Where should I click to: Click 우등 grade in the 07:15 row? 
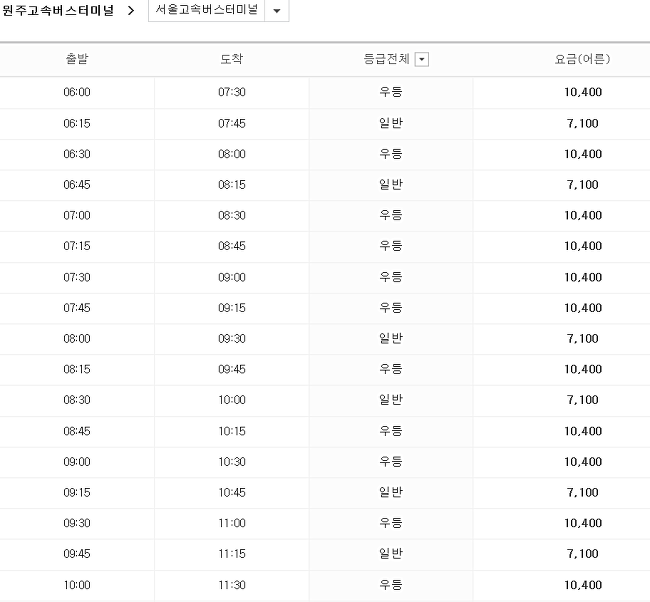(x=390, y=246)
